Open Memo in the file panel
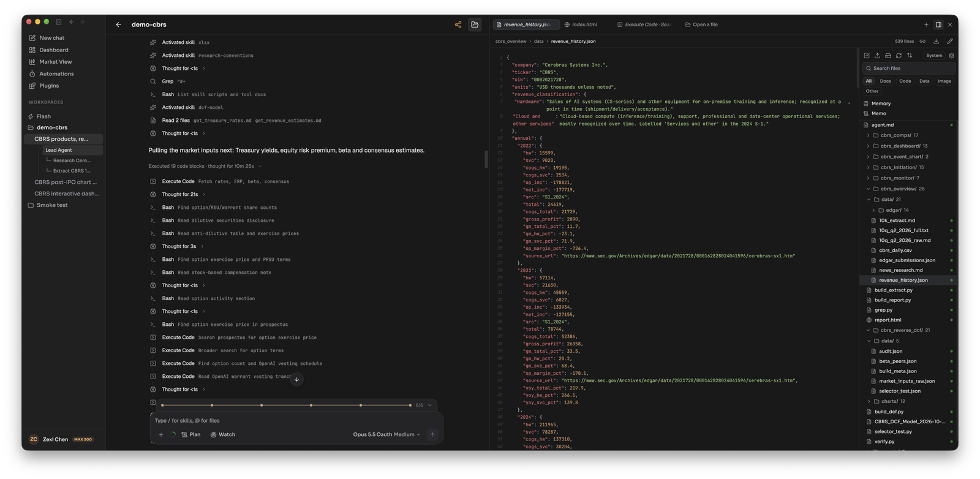The width and height of the screenshot is (980, 479). (x=878, y=113)
